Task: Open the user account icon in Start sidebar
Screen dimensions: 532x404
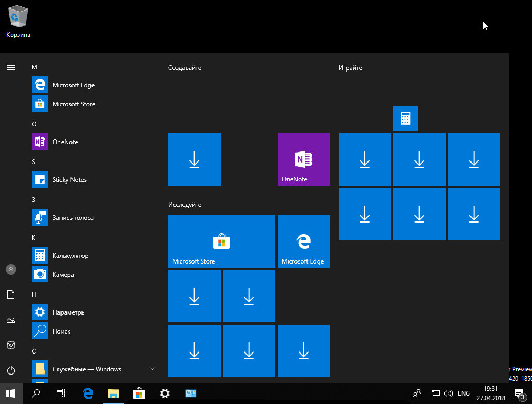Action: (11, 269)
